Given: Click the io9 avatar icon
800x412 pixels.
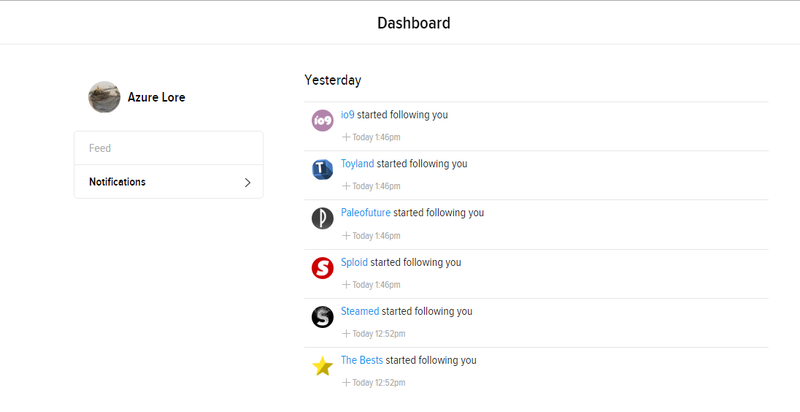Looking at the screenshot, I should (x=322, y=120).
